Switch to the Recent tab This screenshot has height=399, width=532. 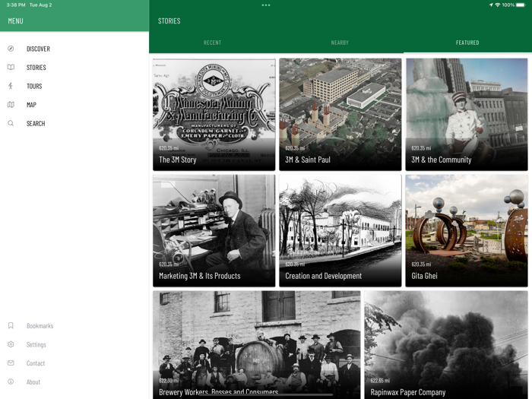(x=212, y=43)
